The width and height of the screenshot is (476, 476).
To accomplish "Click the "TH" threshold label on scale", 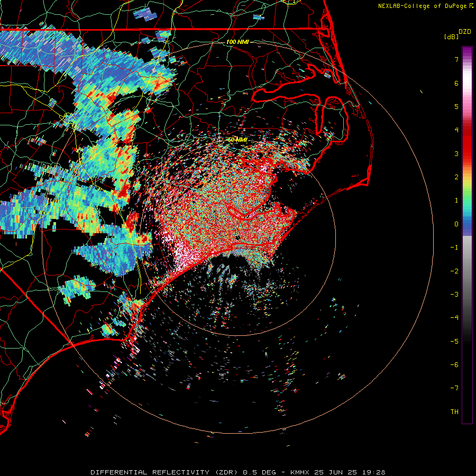I will pos(454,412).
